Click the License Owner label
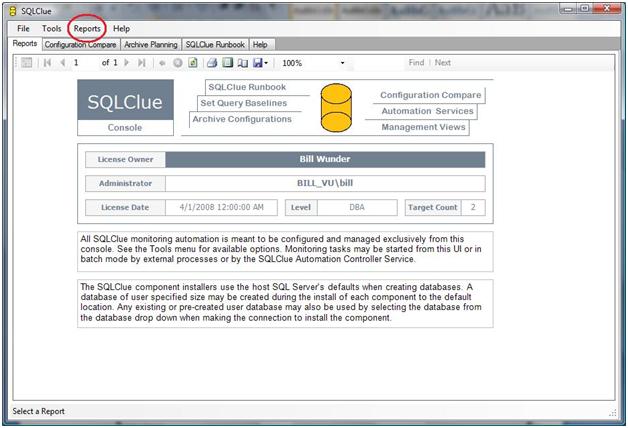Viewport: 628px width, 428px height. [x=125, y=159]
